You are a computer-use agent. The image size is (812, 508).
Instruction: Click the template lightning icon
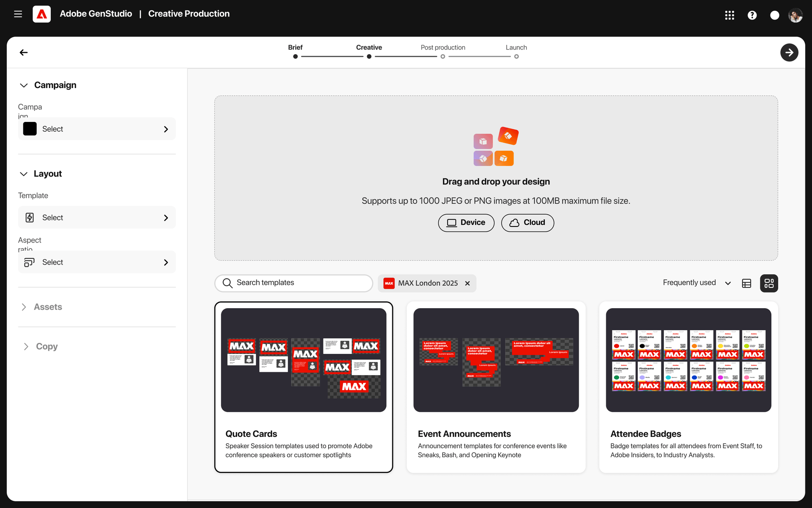pos(30,218)
